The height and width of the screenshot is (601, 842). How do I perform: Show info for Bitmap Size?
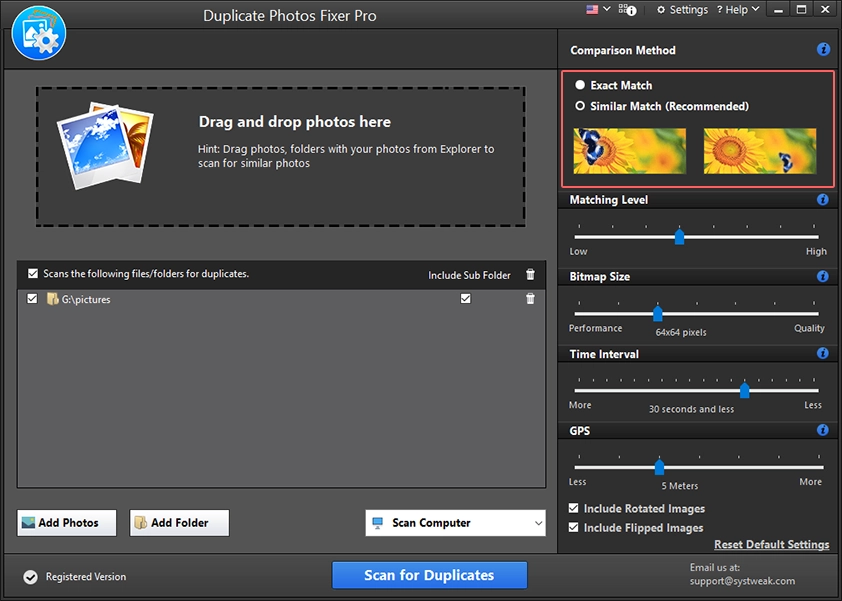tap(822, 277)
